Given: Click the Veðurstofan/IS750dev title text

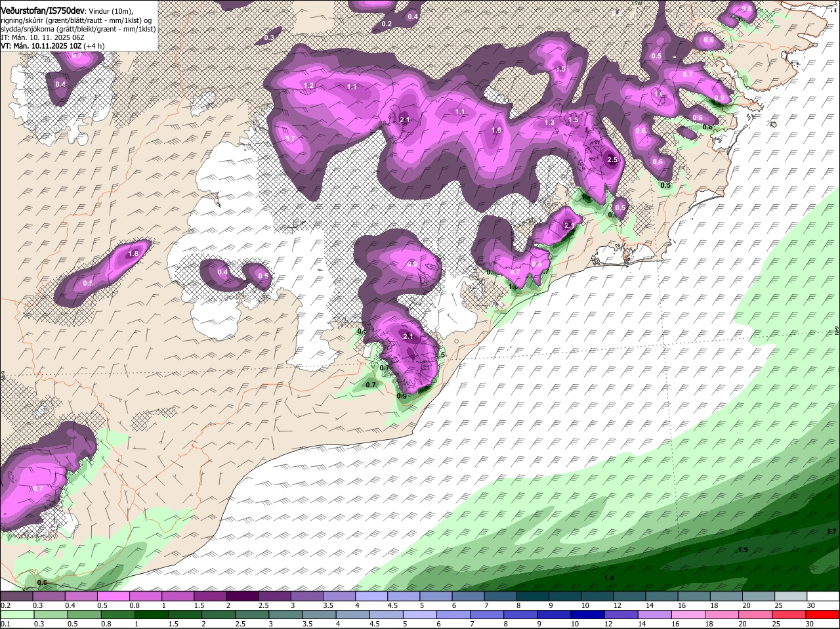Looking at the screenshot, I should tap(43, 11).
